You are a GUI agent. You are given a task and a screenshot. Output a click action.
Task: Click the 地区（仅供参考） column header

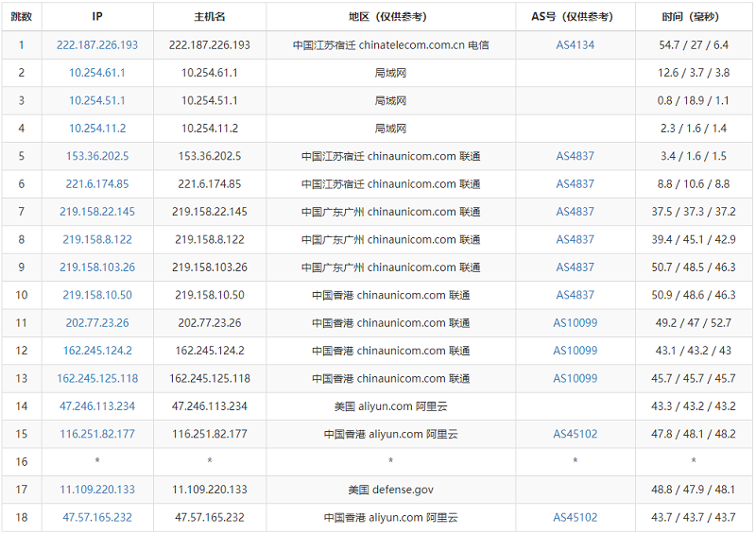tap(390, 17)
